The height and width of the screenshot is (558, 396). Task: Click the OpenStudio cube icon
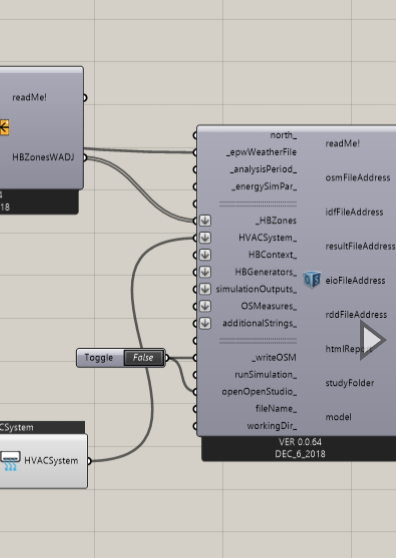coord(312,280)
